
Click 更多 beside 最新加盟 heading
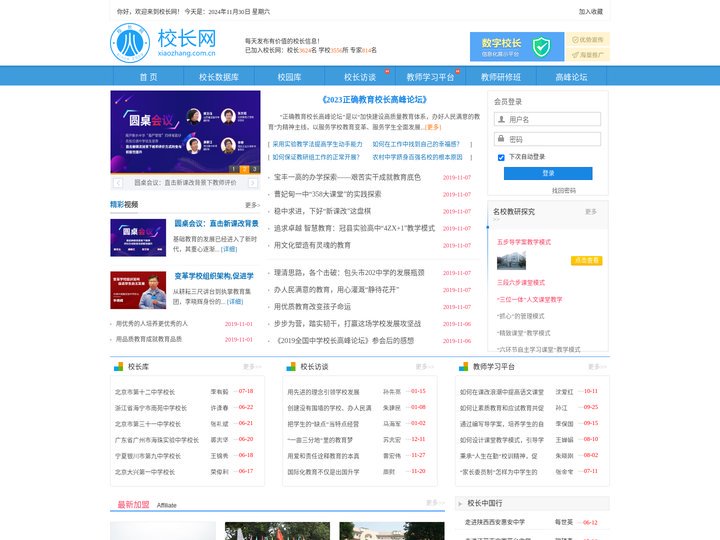tap(435, 503)
